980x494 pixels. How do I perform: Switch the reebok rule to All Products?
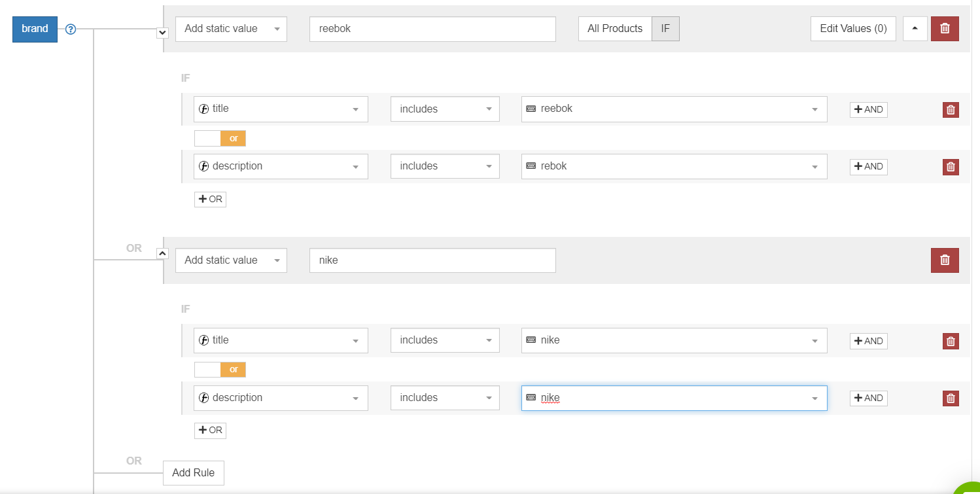(614, 29)
